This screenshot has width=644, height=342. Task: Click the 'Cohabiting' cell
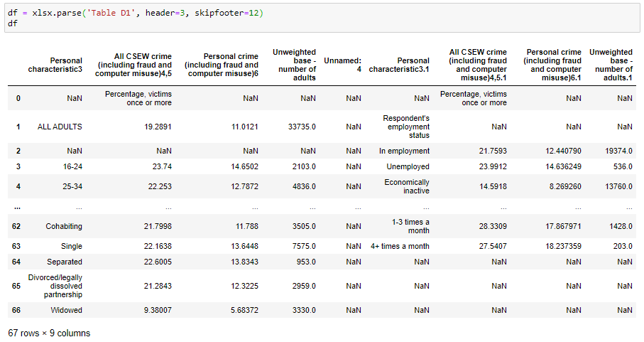(64, 226)
